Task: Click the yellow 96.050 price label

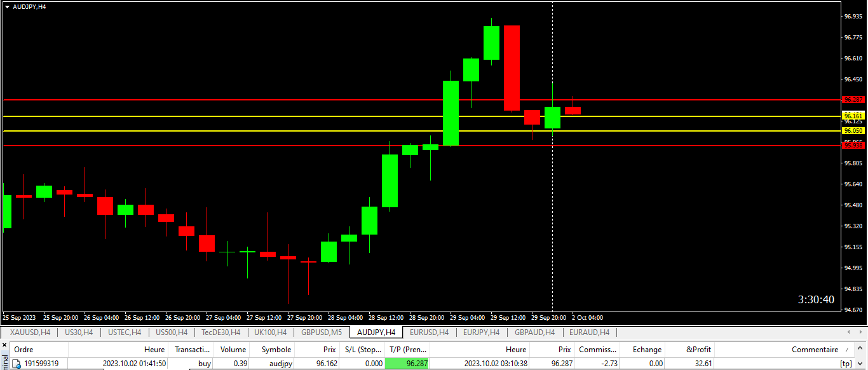Action: [853, 130]
